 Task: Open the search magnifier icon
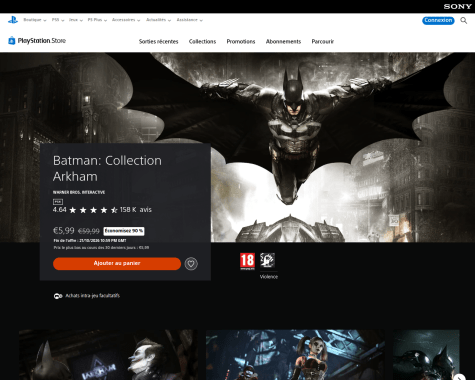[463, 20]
